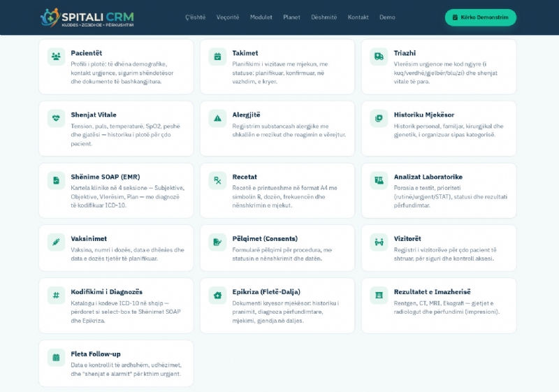Click the Kodifikimi i Diagnozës hash icon
This screenshot has height=392, width=559.
[x=56, y=296]
